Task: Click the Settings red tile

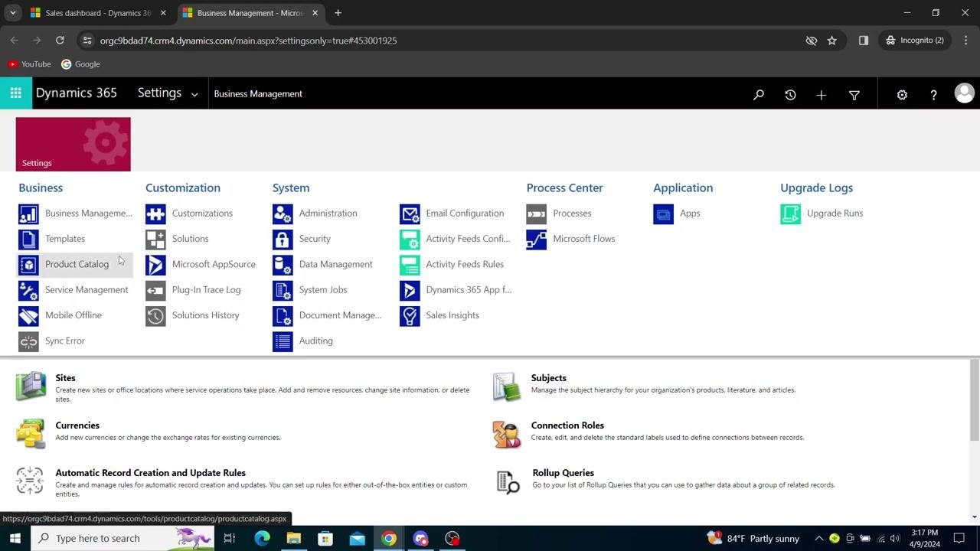Action: click(73, 144)
